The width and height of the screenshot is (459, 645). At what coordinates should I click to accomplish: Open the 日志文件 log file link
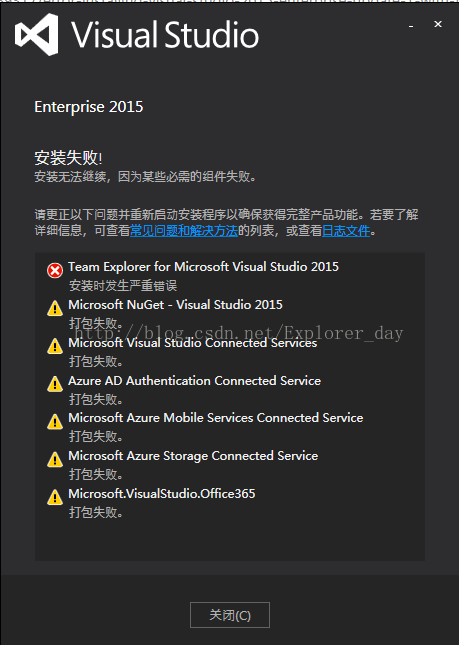(346, 231)
